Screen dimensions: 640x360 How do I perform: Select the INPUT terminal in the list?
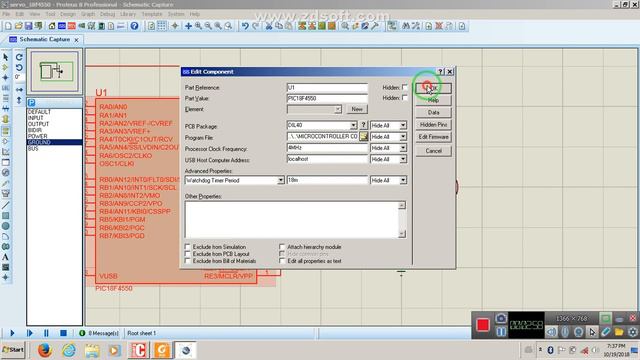coord(36,118)
